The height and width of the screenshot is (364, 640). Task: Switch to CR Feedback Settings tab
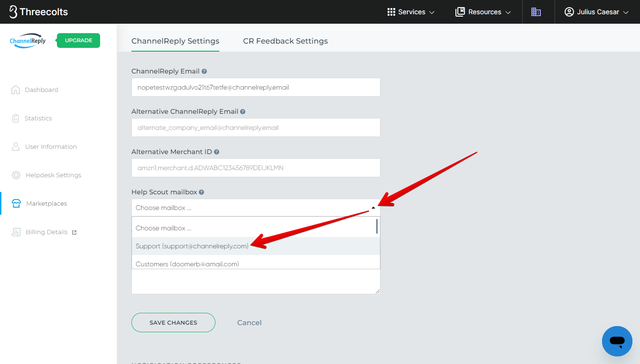(x=285, y=41)
